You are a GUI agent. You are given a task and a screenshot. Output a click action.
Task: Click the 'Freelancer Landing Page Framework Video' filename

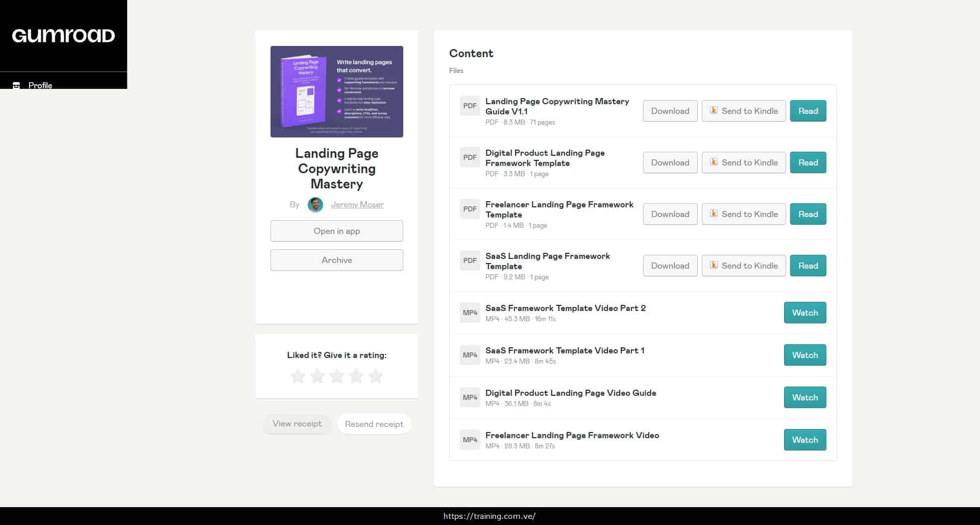click(572, 435)
